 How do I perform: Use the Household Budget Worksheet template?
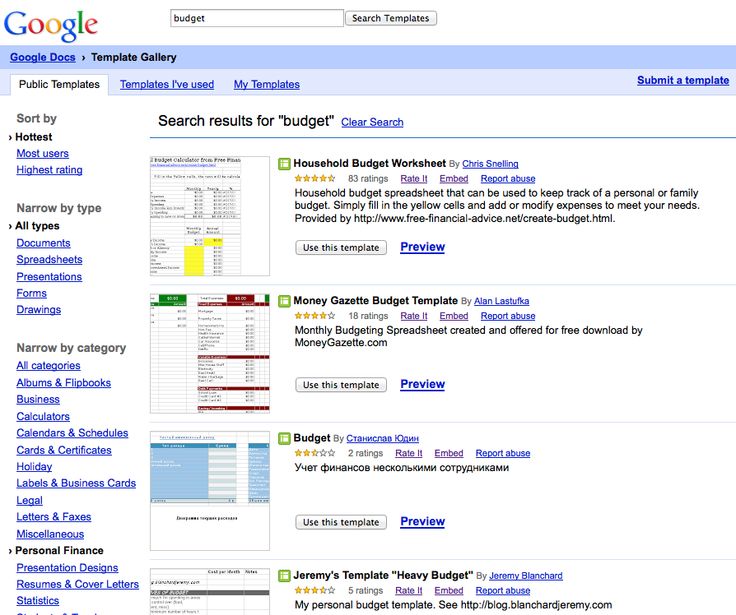341,247
